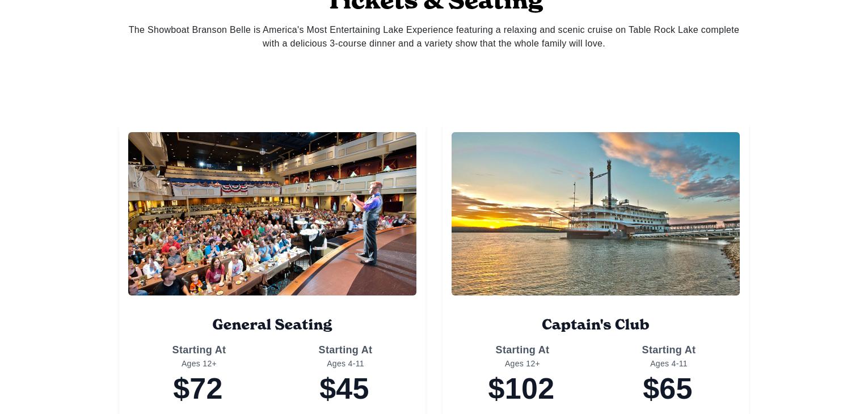Image resolution: width=868 pixels, height=414 pixels.
Task: Click Ages 4-11 label under General Seating
Action: coord(345,364)
